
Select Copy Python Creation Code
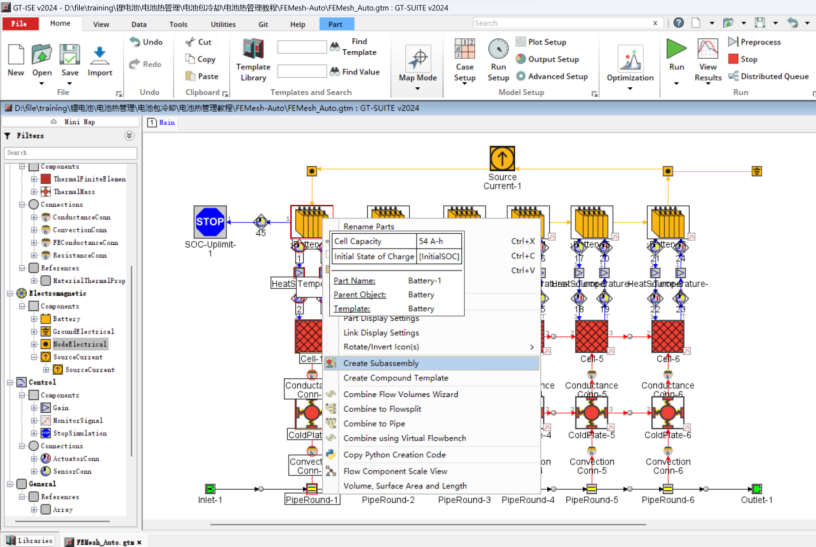[x=431, y=454]
